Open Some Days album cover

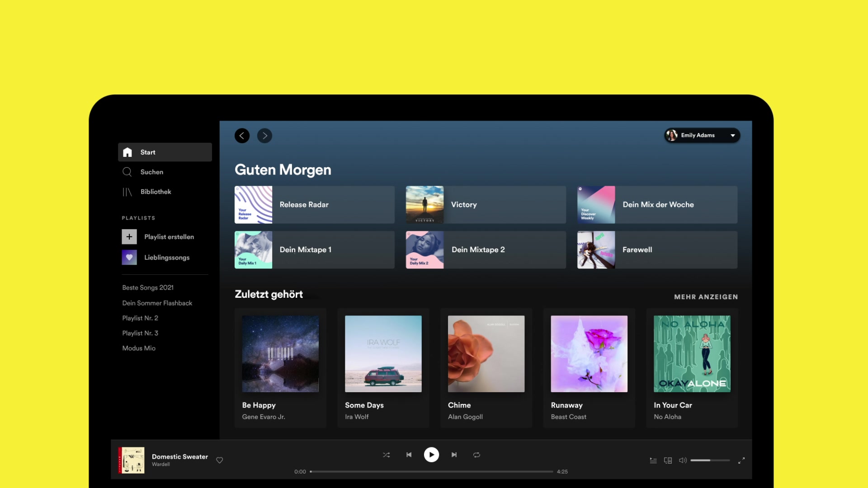[383, 354]
